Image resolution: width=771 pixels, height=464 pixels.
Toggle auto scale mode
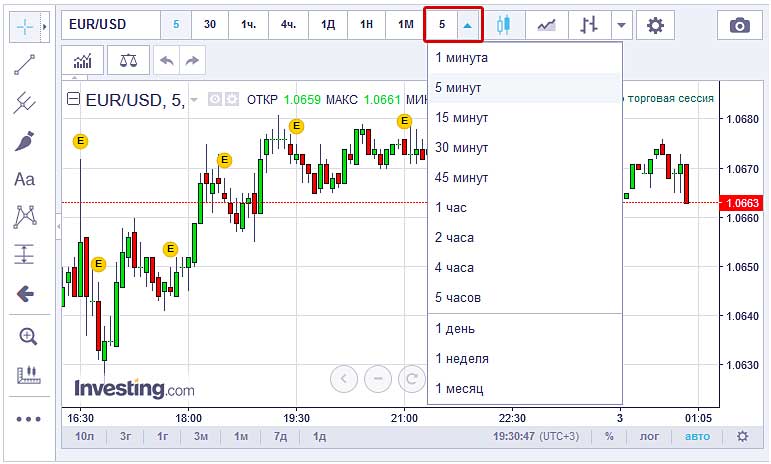coord(697,437)
